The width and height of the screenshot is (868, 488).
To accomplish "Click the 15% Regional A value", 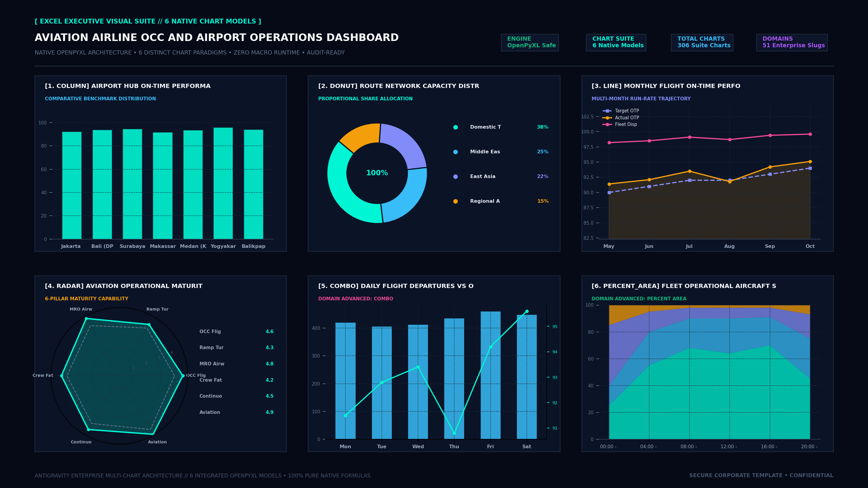I will tap(543, 201).
